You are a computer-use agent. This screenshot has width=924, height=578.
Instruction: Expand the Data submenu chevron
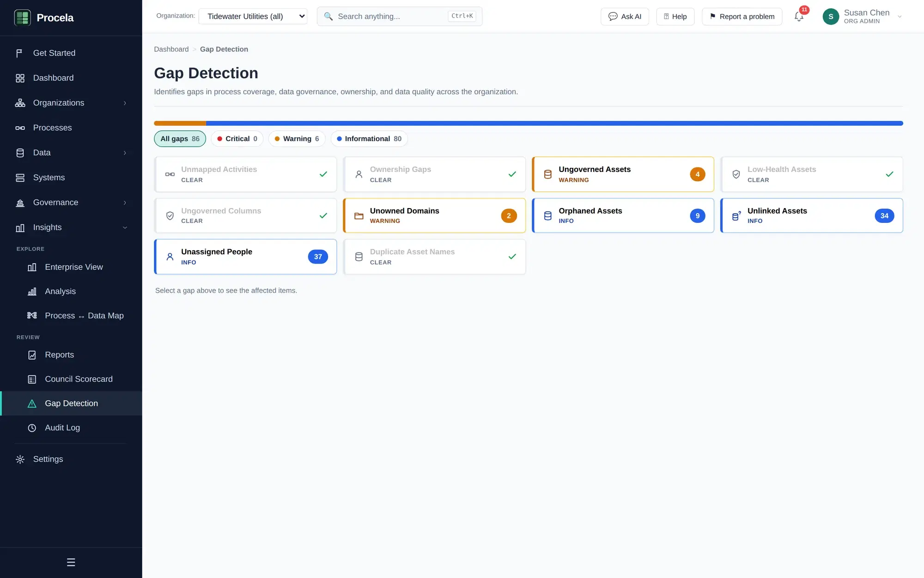125,153
